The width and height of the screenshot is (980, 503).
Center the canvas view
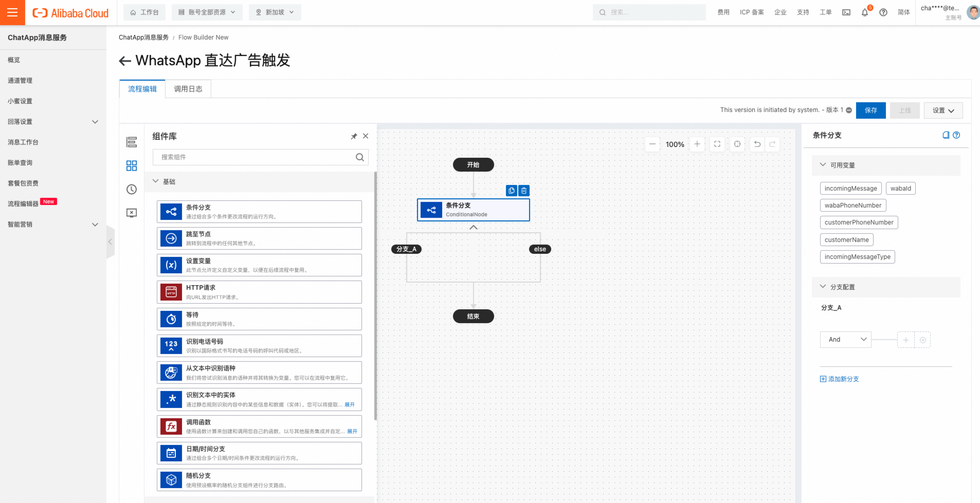(737, 144)
